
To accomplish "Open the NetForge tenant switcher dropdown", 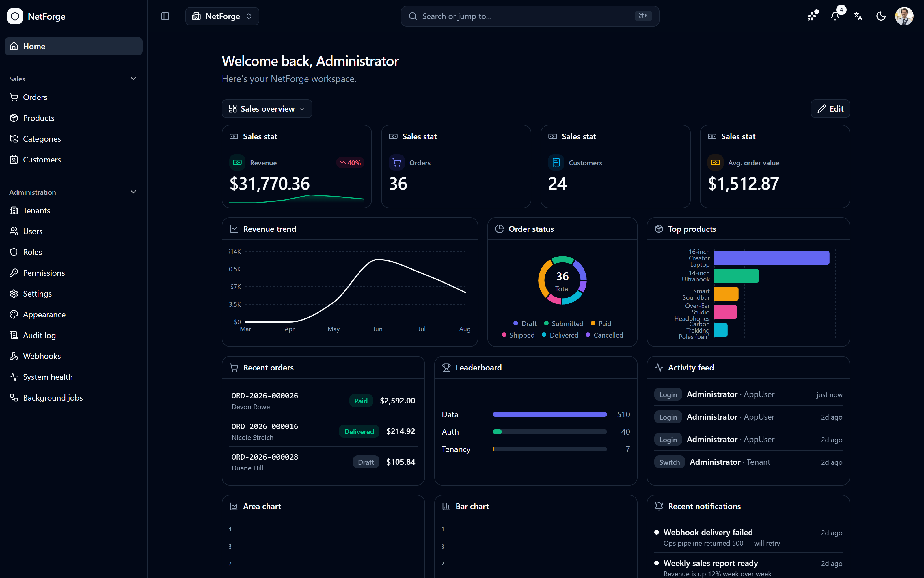I will [222, 16].
